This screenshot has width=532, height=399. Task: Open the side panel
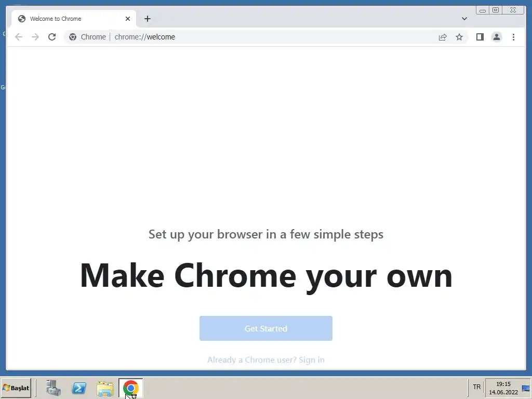pyautogui.click(x=480, y=37)
